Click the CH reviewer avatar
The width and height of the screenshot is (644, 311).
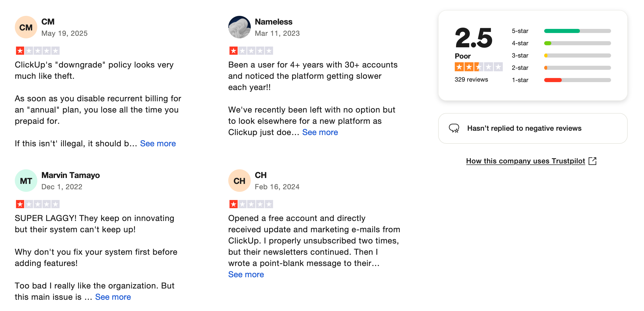coord(239,181)
